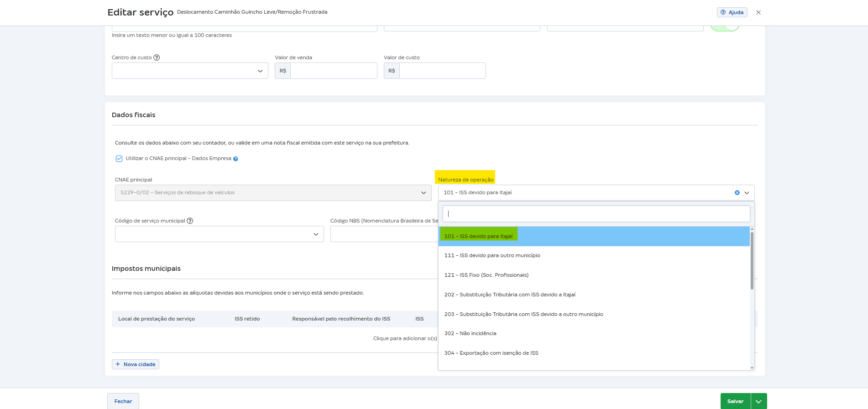Expand the Centro de custo dropdown
Image resolution: width=868 pixels, height=409 pixels.
pyautogui.click(x=260, y=71)
